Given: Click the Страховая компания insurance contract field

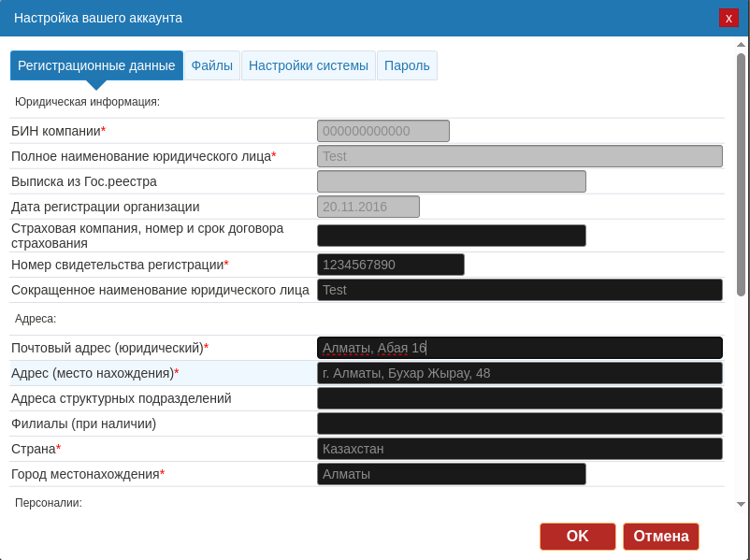Looking at the screenshot, I should [x=451, y=236].
